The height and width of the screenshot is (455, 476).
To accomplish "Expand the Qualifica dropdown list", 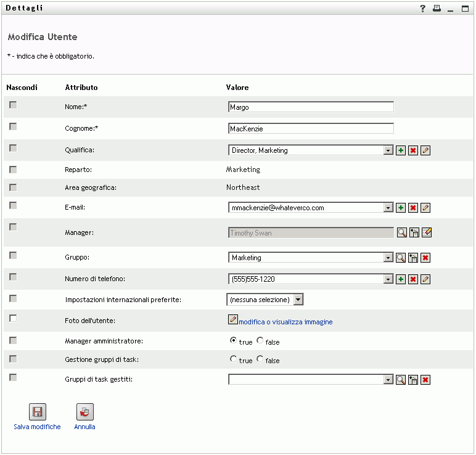I will click(388, 150).
